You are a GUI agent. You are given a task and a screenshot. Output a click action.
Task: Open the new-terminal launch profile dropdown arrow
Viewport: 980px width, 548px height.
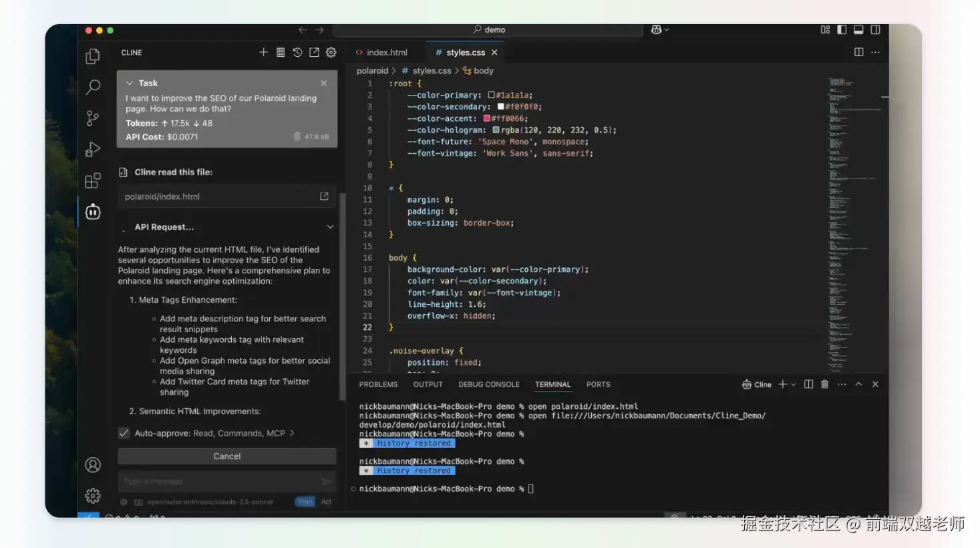pyautogui.click(x=794, y=385)
